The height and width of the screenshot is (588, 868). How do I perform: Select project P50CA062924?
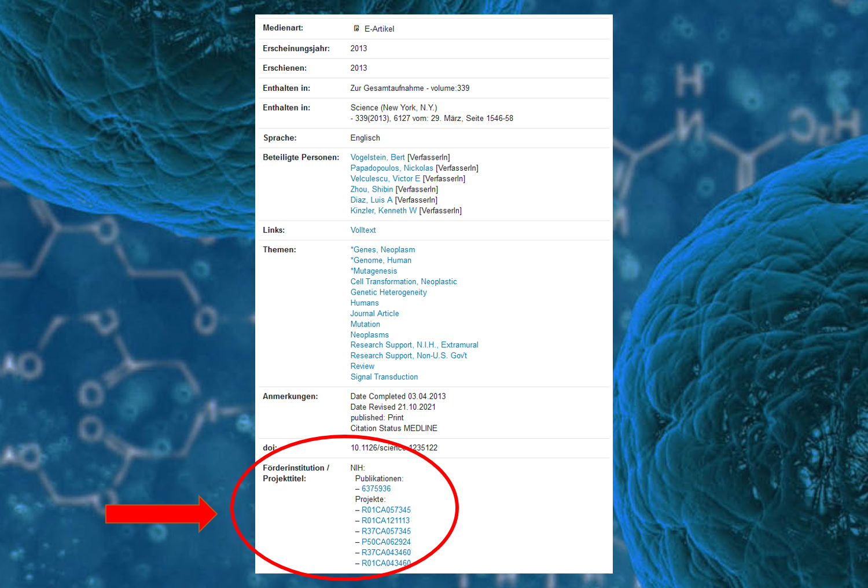[386, 542]
